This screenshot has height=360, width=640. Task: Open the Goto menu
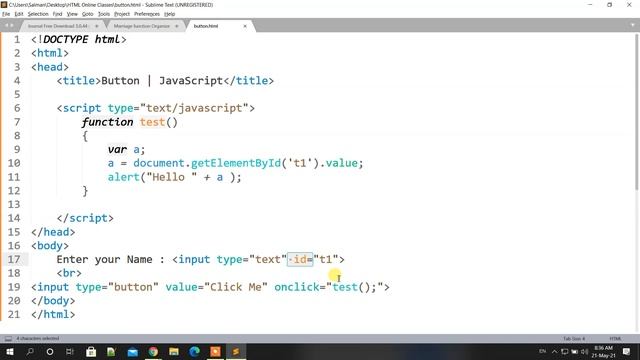coord(87,14)
